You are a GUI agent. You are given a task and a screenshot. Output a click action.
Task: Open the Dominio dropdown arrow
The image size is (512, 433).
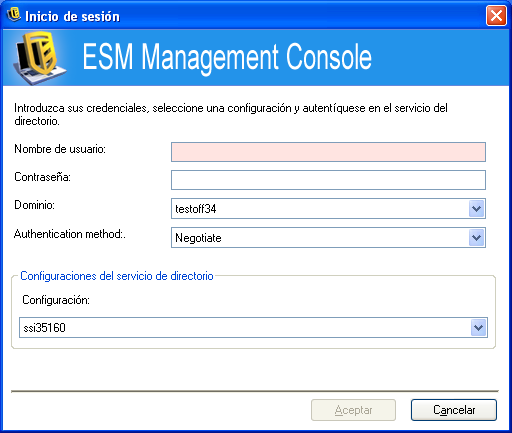click(476, 209)
